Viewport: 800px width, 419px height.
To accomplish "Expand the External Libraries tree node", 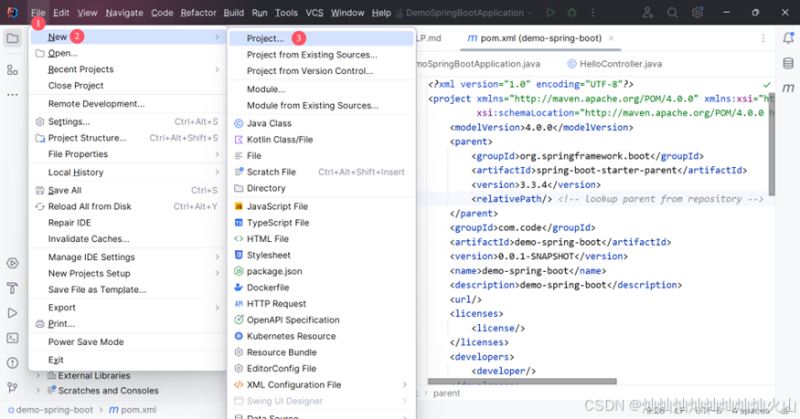I will tap(37, 376).
